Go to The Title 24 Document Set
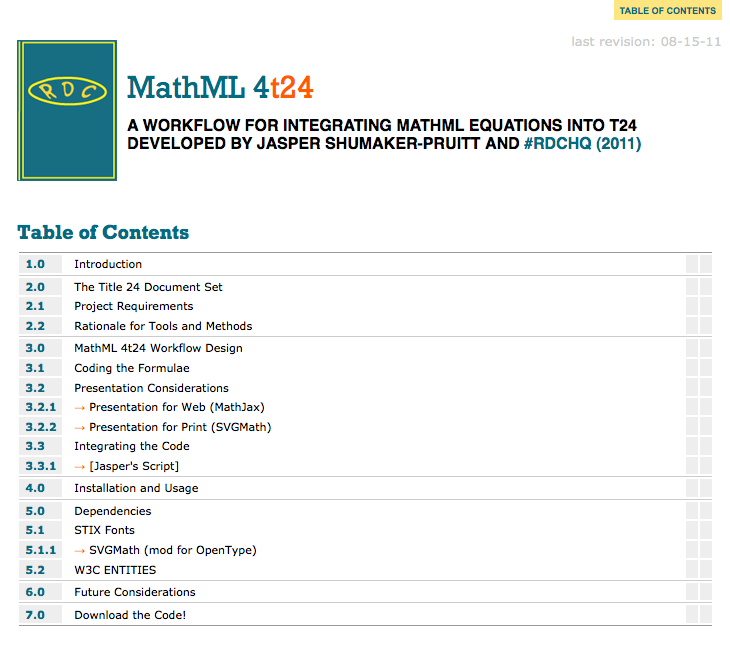 tap(148, 287)
